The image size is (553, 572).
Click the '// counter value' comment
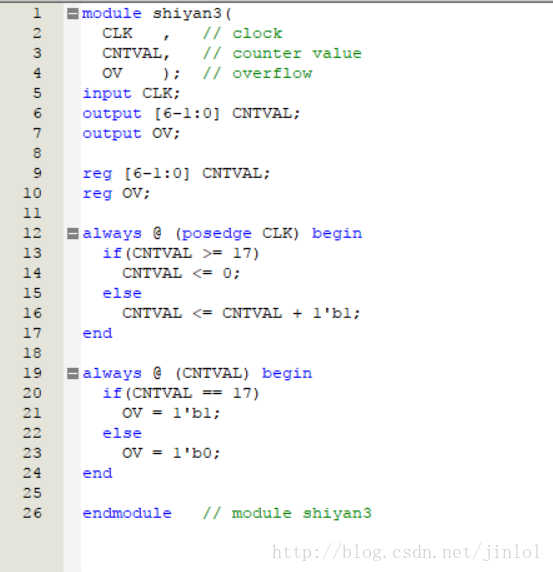tap(282, 53)
